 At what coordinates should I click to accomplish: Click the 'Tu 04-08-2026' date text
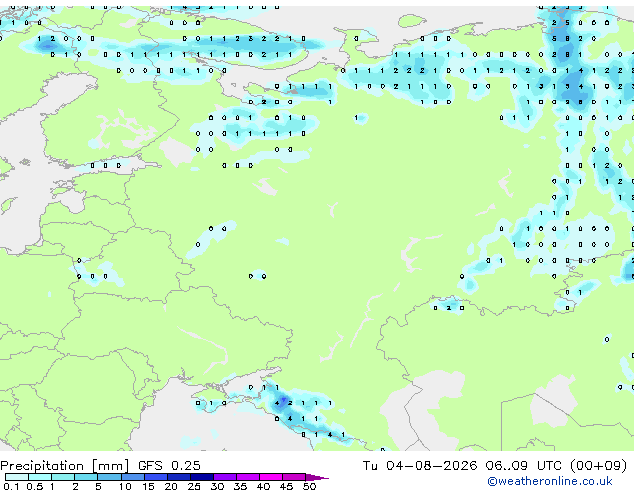point(420,466)
